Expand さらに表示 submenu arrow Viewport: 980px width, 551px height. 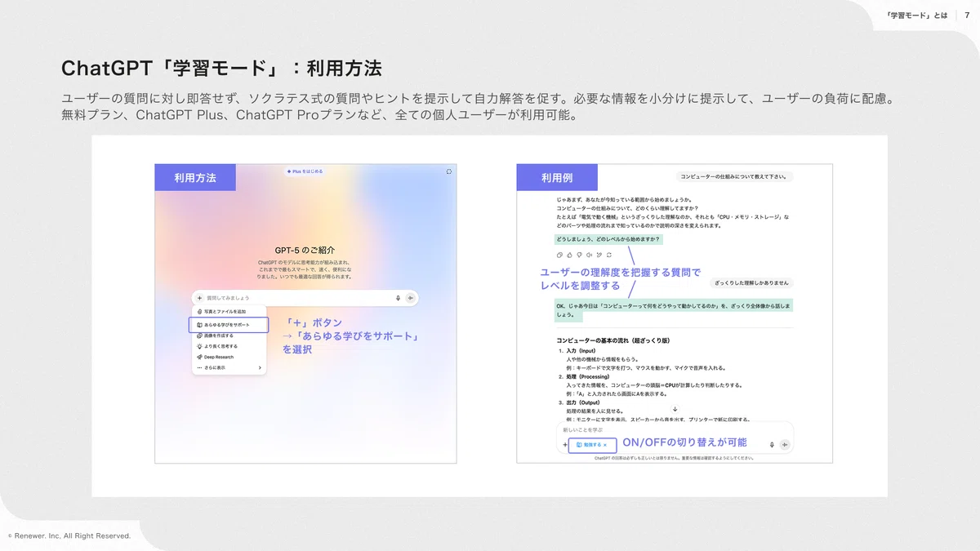pos(261,368)
